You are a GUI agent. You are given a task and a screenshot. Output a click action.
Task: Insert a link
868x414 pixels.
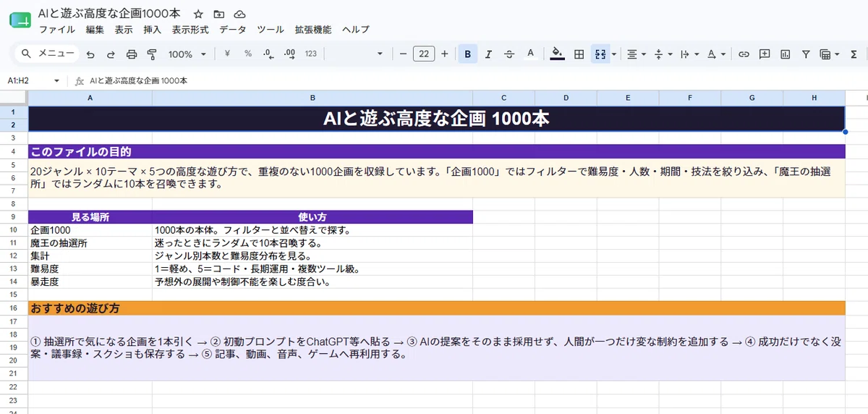pos(744,54)
